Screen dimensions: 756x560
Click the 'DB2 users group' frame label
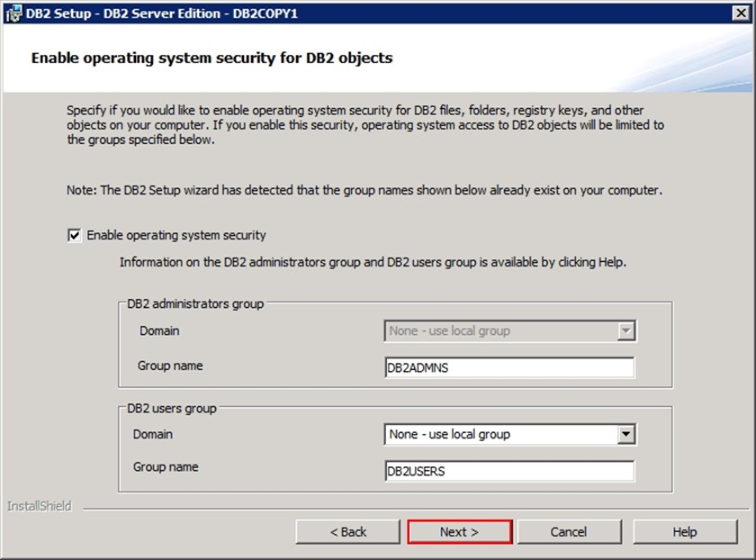172,408
